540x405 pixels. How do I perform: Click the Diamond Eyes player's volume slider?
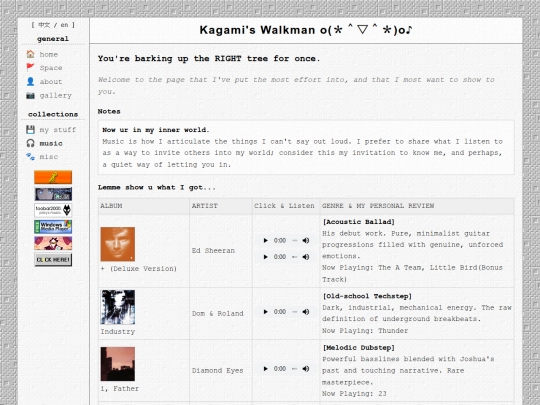[x=295, y=369]
